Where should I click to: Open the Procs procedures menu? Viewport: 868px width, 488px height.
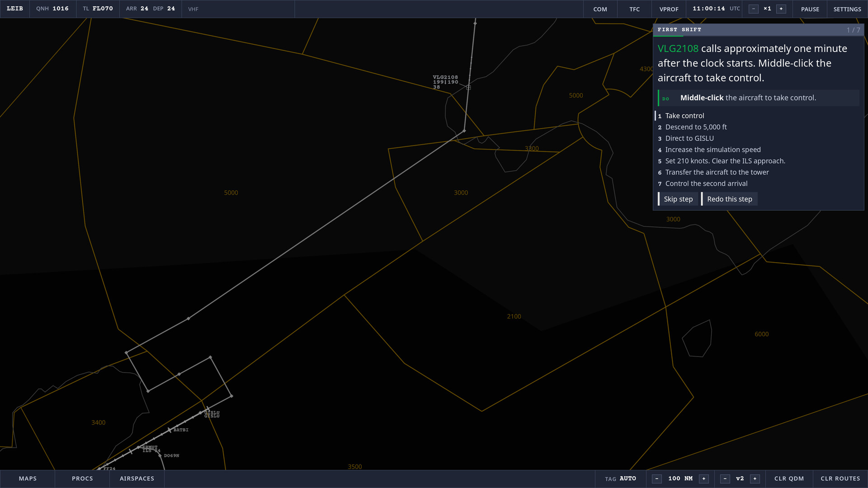(x=82, y=479)
